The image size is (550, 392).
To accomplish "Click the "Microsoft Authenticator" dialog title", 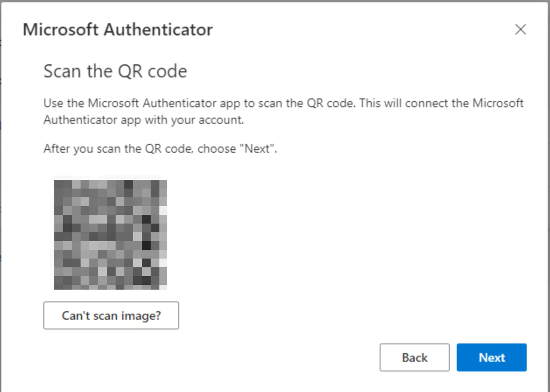I will click(x=118, y=30).
